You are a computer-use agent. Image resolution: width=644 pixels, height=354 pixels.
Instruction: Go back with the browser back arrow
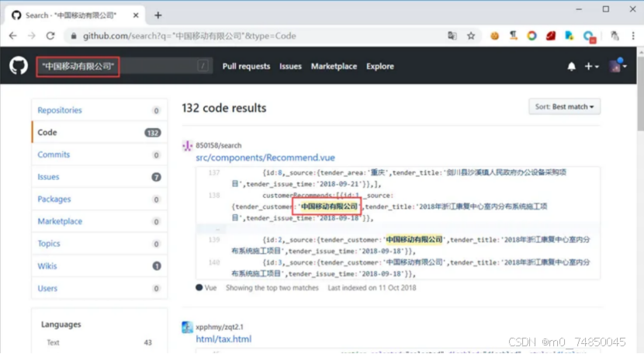tap(12, 36)
